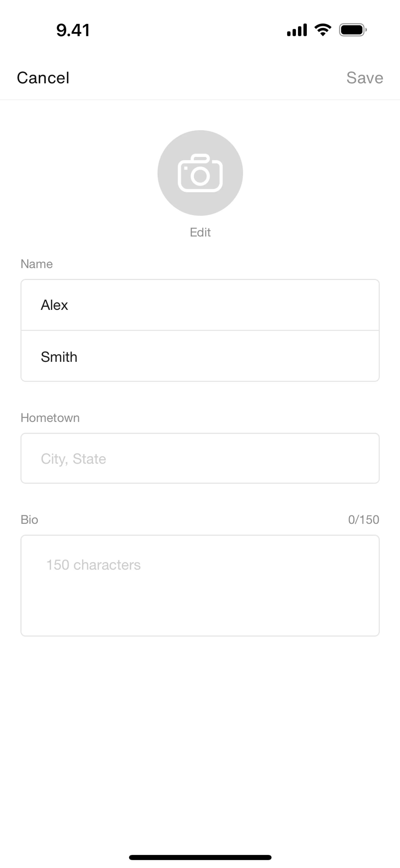Image resolution: width=400 pixels, height=868 pixels.
Task: Tap the Wi-Fi status icon
Action: (x=322, y=30)
